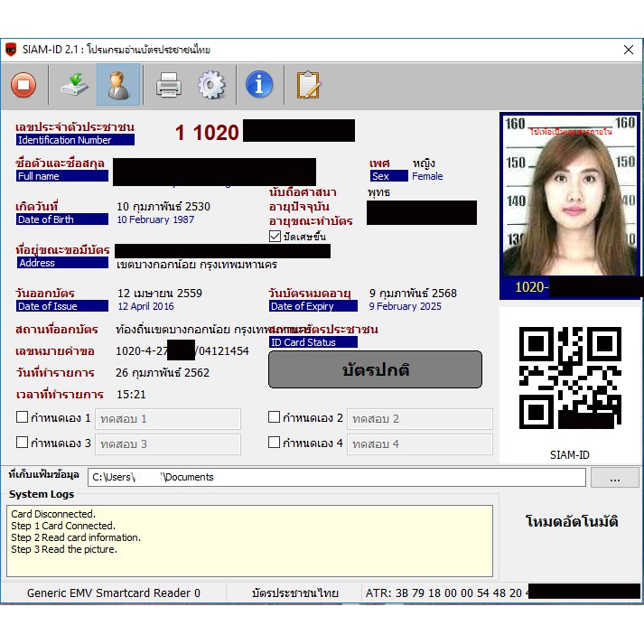
Task: Check the กำหนดเอง 3 option
Action: pos(23,443)
